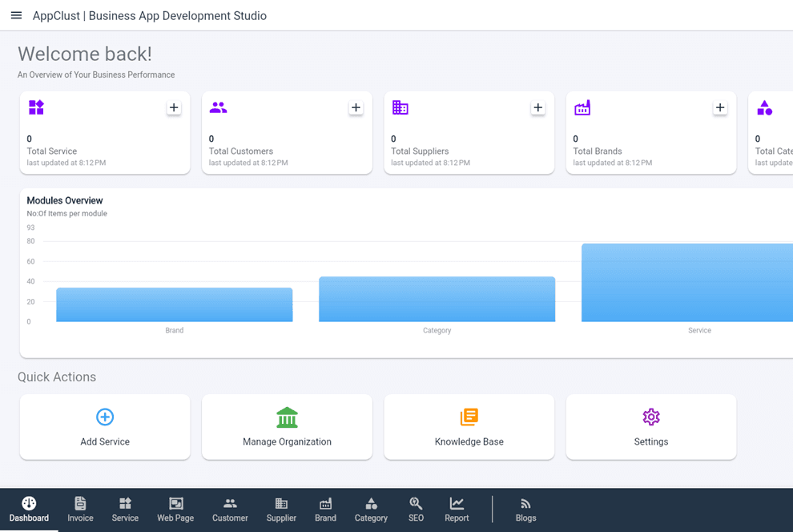Click the Brand axis label under chart

point(175,330)
